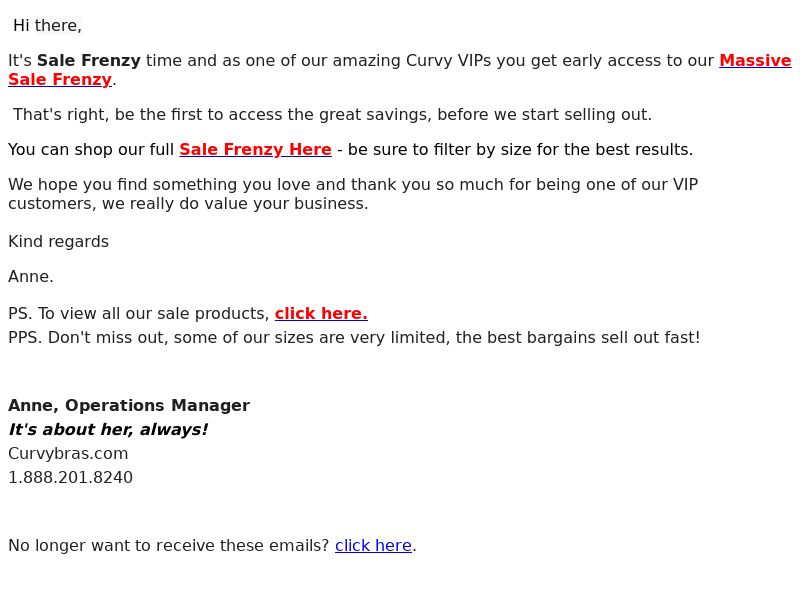This screenshot has height=600, width=800.
Task: Click the Curvybras.com website text
Action: [x=68, y=454]
